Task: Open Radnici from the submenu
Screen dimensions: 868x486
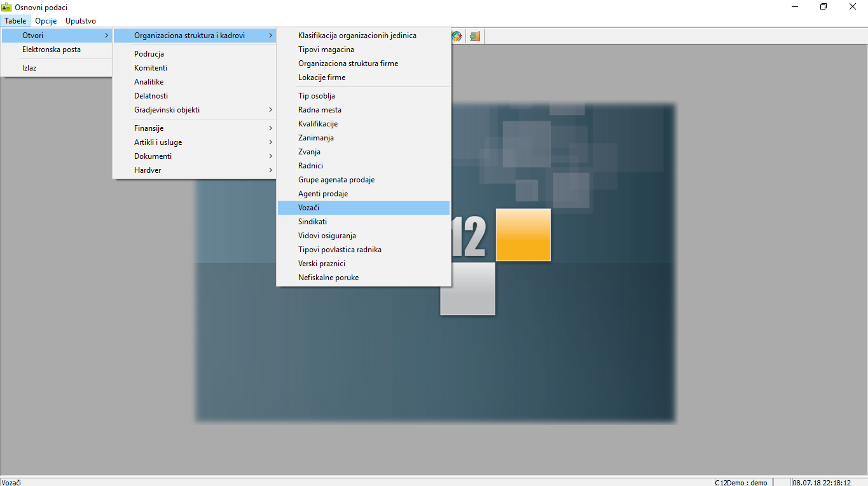Action: coord(310,166)
